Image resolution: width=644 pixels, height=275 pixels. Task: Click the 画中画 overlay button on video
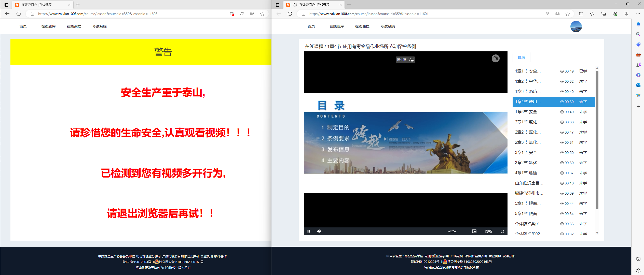pos(405,60)
